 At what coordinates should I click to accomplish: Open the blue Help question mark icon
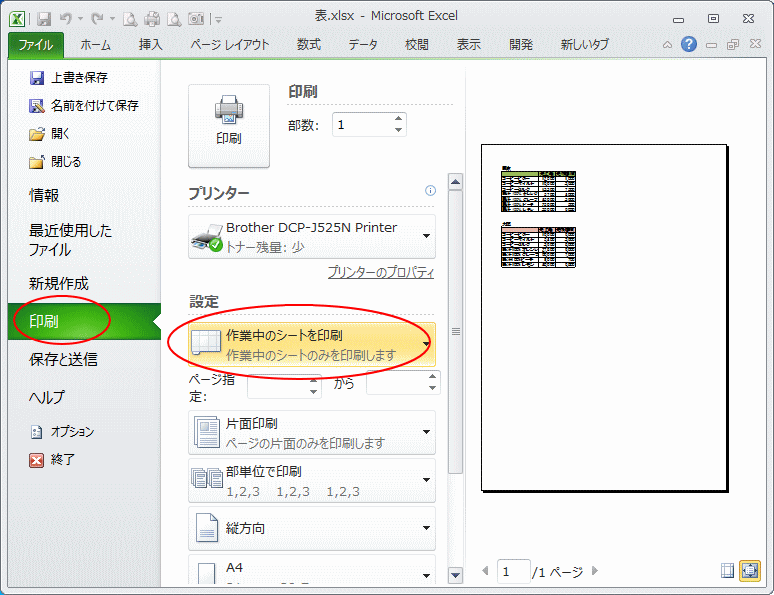point(689,44)
